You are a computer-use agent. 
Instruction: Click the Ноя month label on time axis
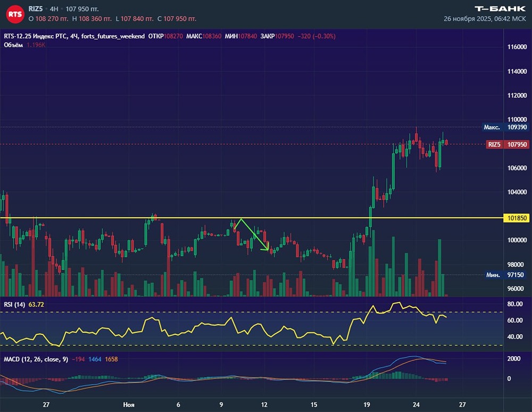[128, 405]
